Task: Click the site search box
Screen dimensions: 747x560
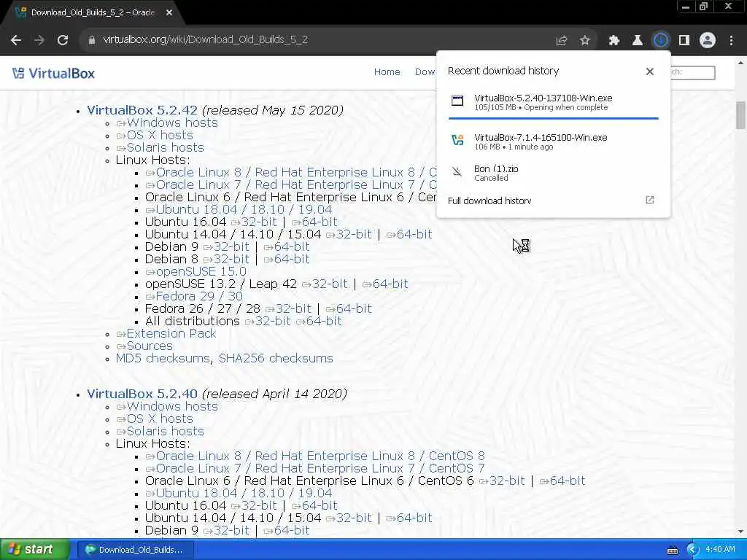Action: click(693, 72)
